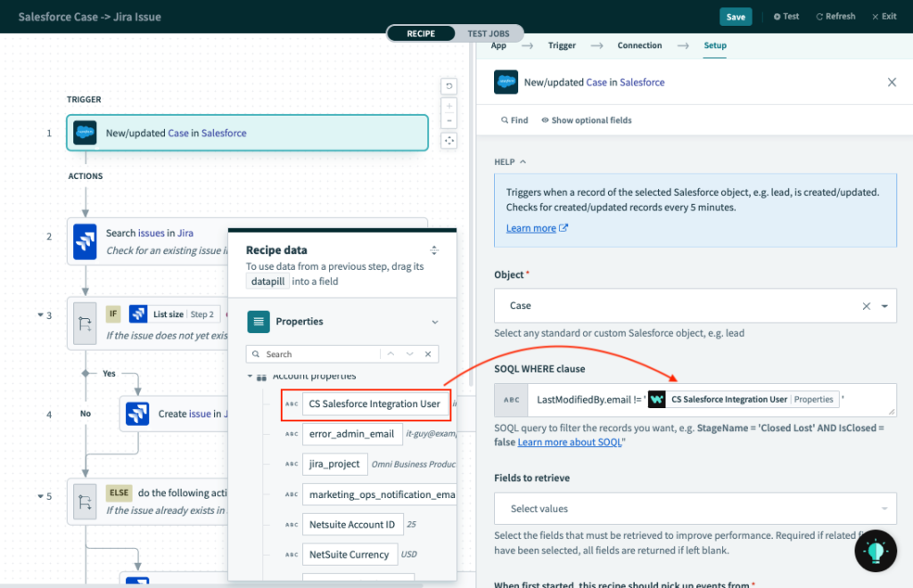This screenshot has height=588, width=913.
Task: Click the reset view icon above the zoom controls
Action: pos(448,86)
